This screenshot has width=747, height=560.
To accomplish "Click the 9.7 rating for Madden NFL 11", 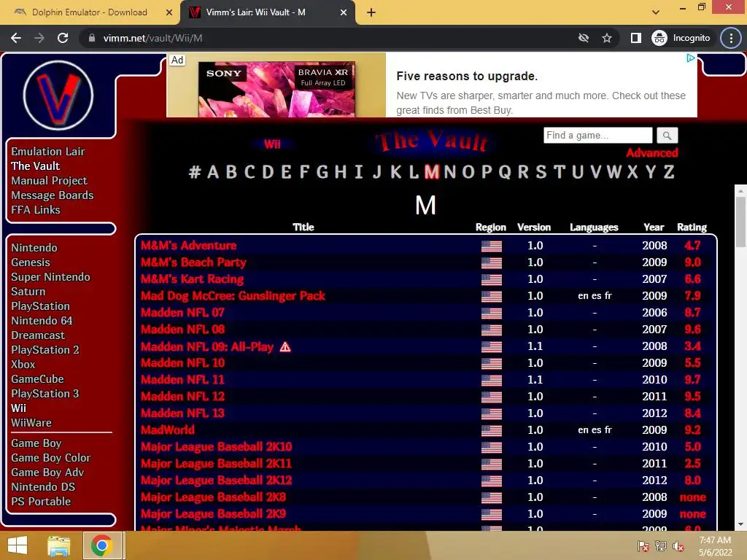I will pyautogui.click(x=692, y=380).
